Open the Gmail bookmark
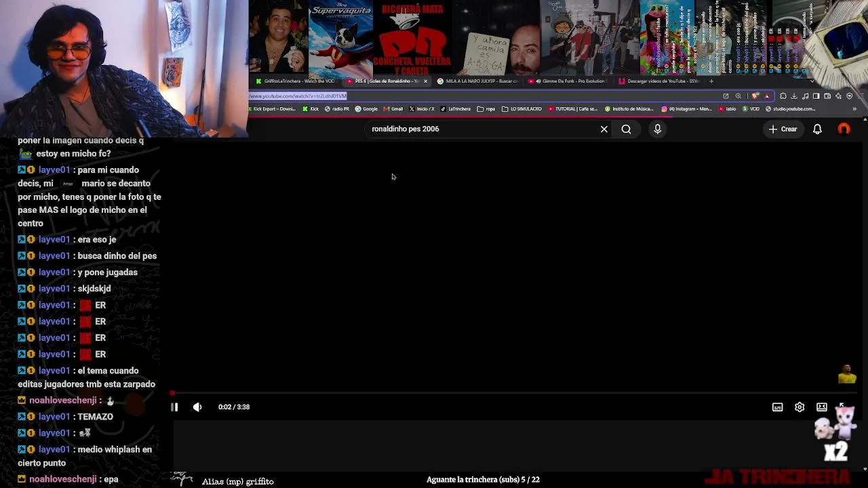868x488 pixels. pyautogui.click(x=393, y=109)
